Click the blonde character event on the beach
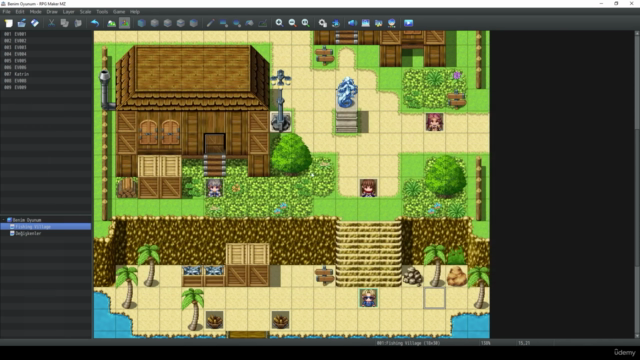 [368, 298]
